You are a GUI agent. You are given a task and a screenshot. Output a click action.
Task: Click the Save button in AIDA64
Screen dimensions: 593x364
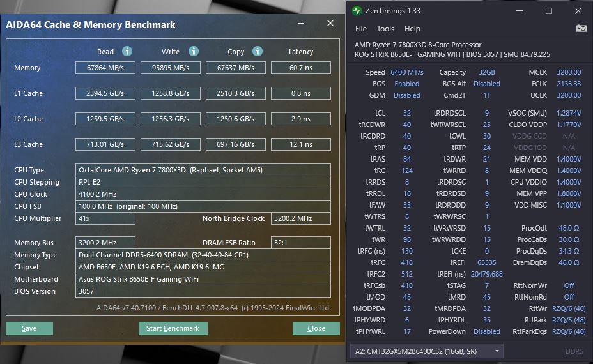29,328
